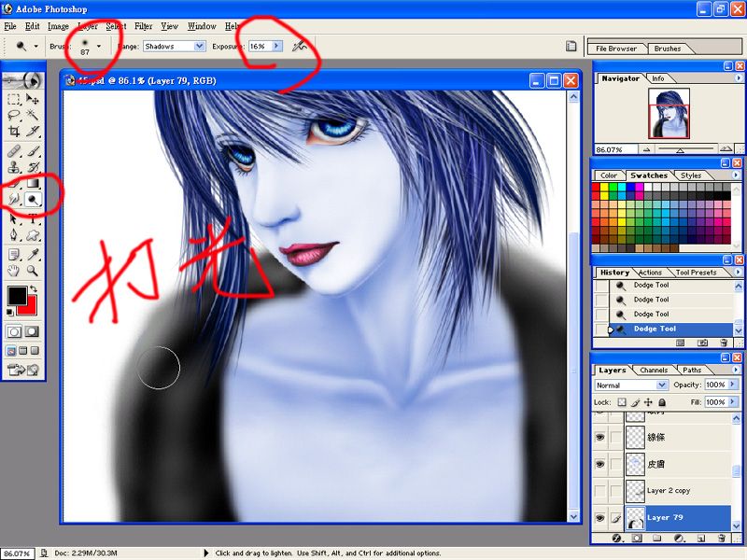This screenshot has width=747, height=560.
Task: Select the Brush tool in toolbox
Action: [x=33, y=151]
